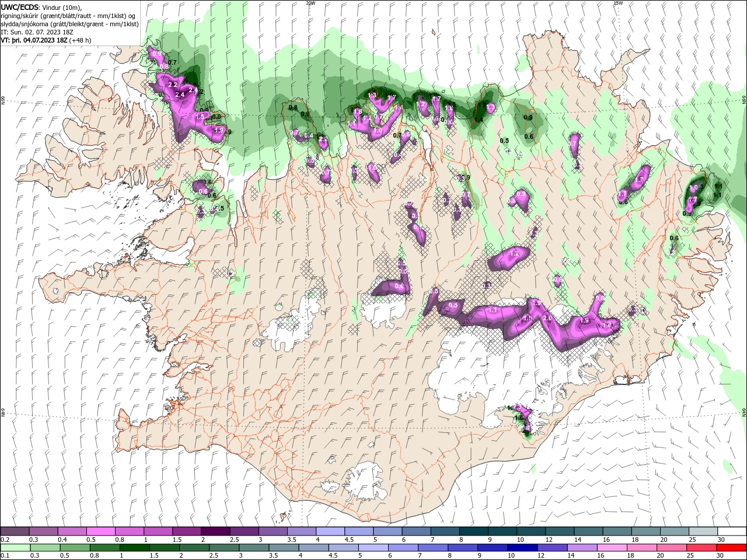747x560 pixels.
Task: Click the '0.1' label in the lower legend
Action: [x=5, y=555]
